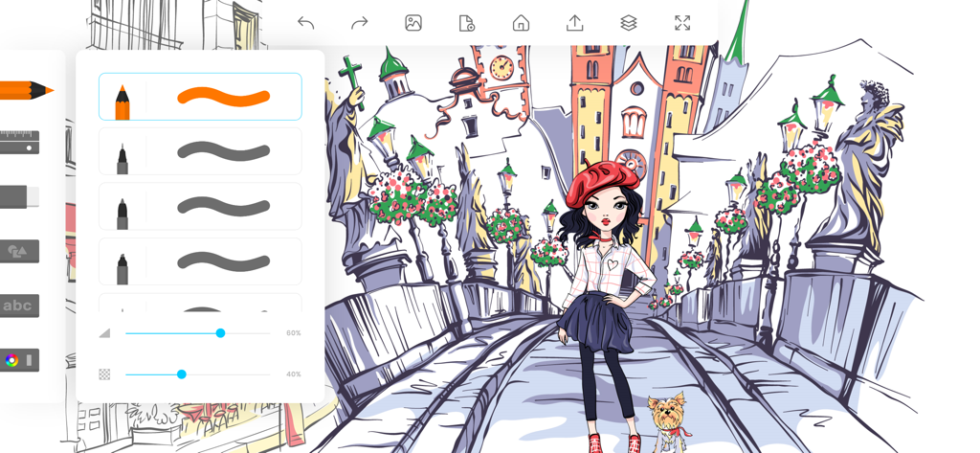The width and height of the screenshot is (980, 453).
Task: Adjust the brush size slider at 60%
Action: point(220,333)
